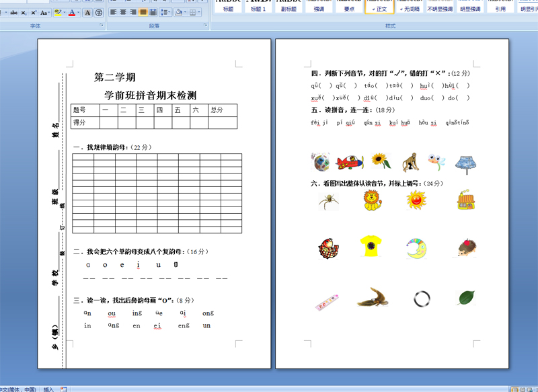Image resolution: width=538 pixels, height=392 pixels.
Task: Apply the 引用 style
Action: point(500,6)
